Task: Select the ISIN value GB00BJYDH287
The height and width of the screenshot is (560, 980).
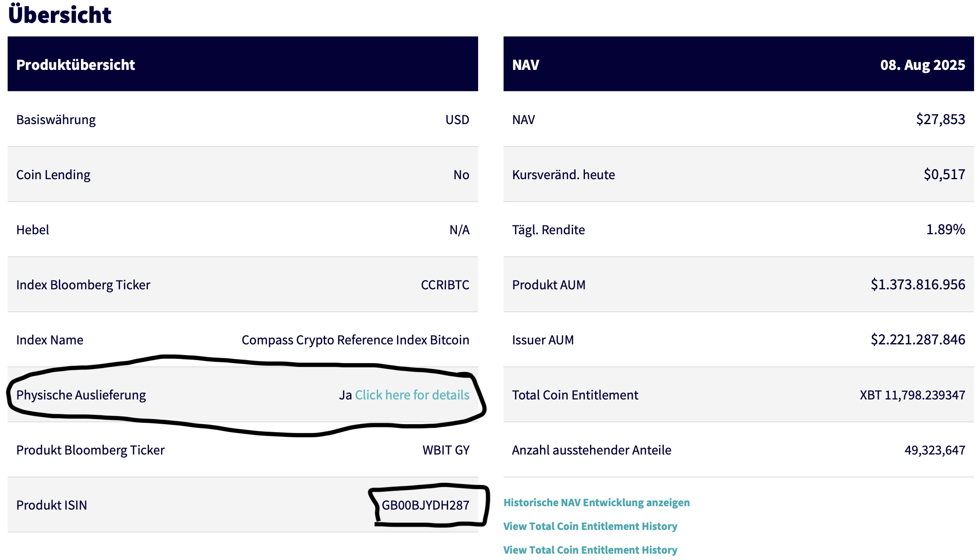Action: tap(425, 505)
